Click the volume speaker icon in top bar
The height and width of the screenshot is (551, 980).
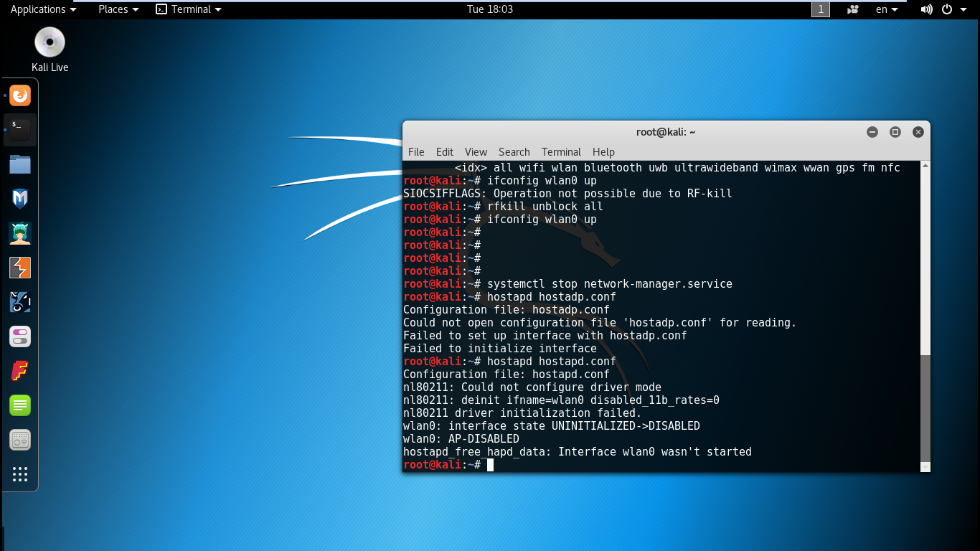(x=926, y=9)
